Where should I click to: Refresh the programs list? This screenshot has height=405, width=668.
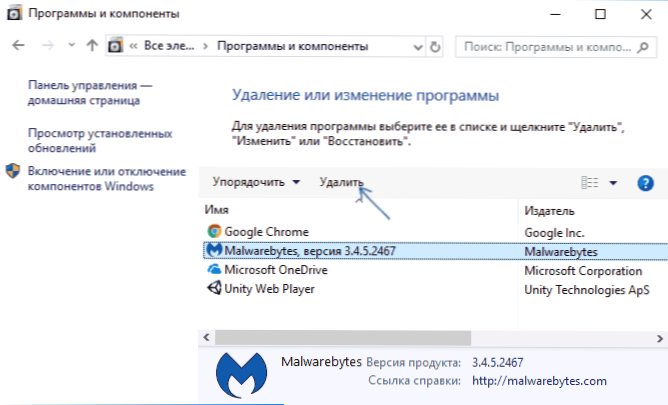435,46
